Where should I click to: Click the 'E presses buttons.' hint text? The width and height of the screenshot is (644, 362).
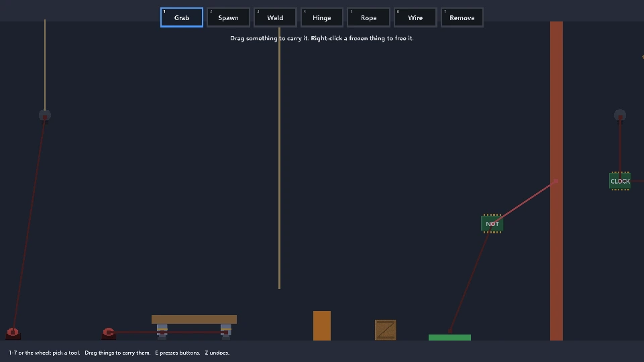point(177,353)
